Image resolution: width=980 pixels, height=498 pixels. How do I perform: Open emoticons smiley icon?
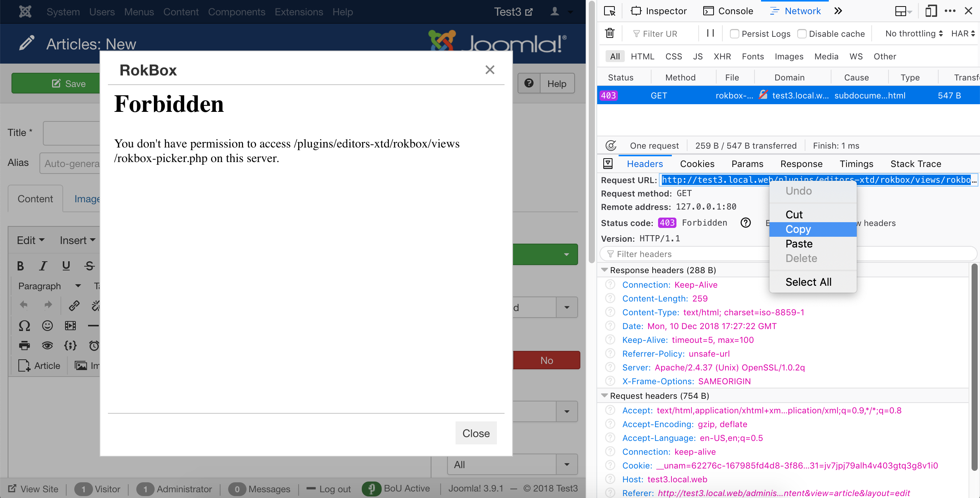47,326
